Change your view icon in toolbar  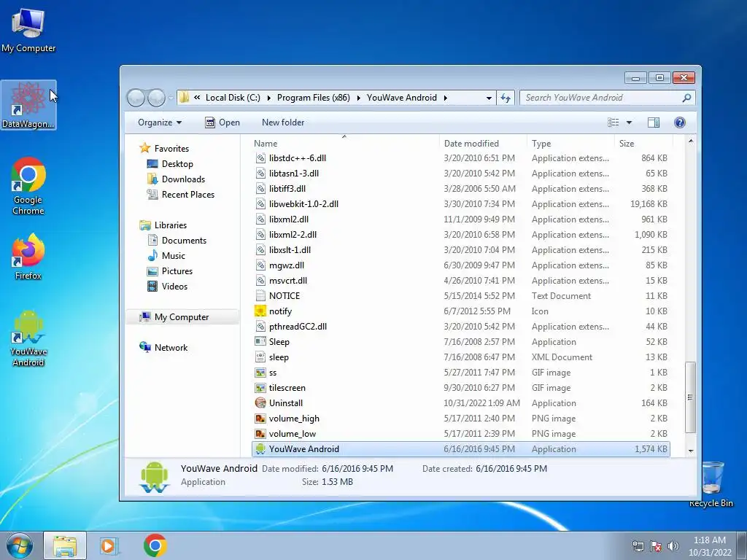tap(613, 122)
